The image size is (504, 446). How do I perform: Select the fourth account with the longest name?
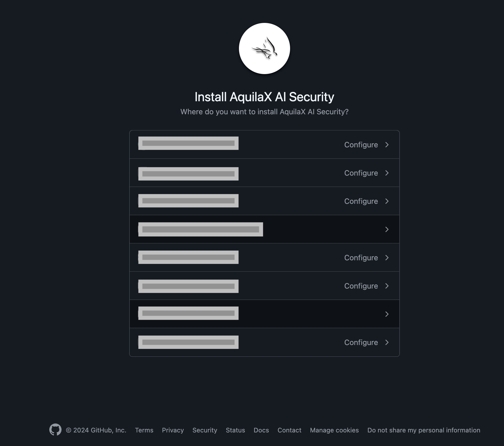click(x=264, y=229)
